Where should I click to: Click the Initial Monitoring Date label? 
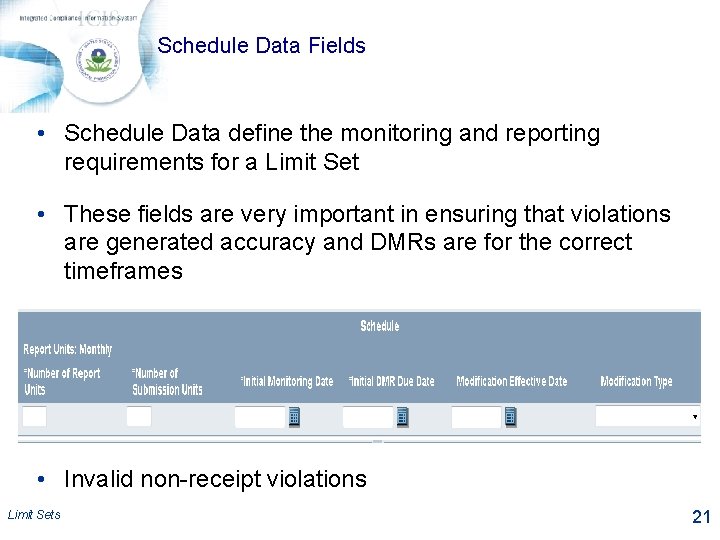(286, 382)
